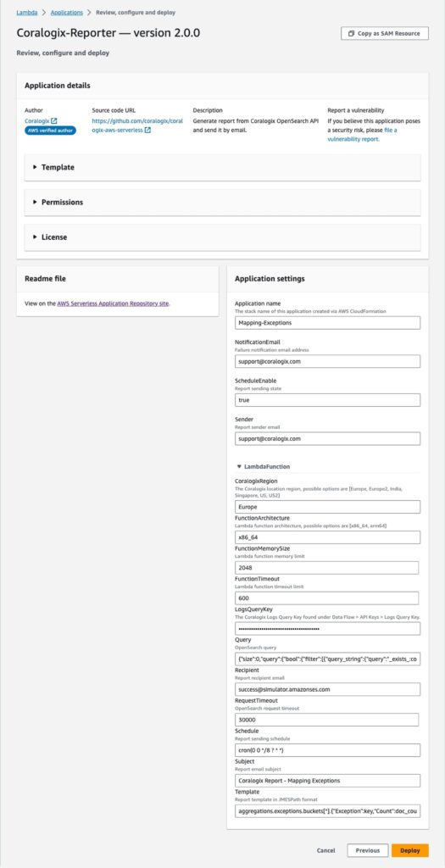Open the file a vulnerability report link
The width and height of the screenshot is (445, 868).
coord(361,135)
